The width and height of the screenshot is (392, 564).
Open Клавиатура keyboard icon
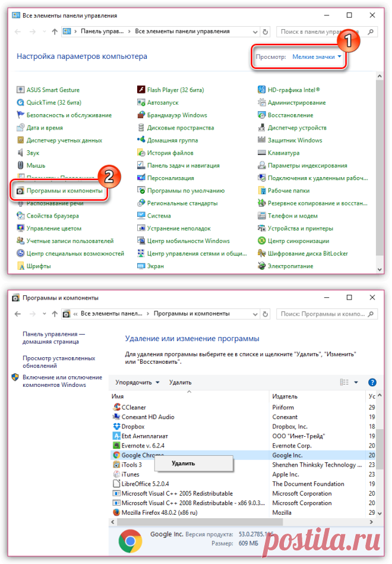261,153
